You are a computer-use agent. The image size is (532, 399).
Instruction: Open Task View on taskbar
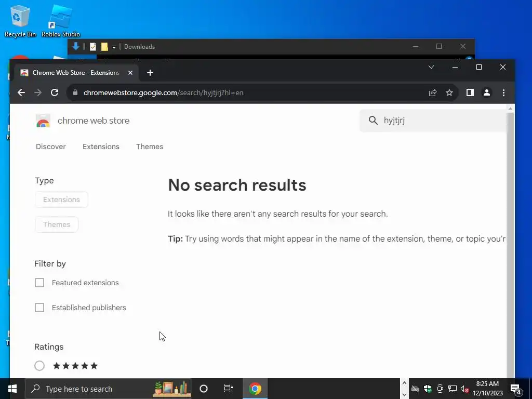pos(229,389)
